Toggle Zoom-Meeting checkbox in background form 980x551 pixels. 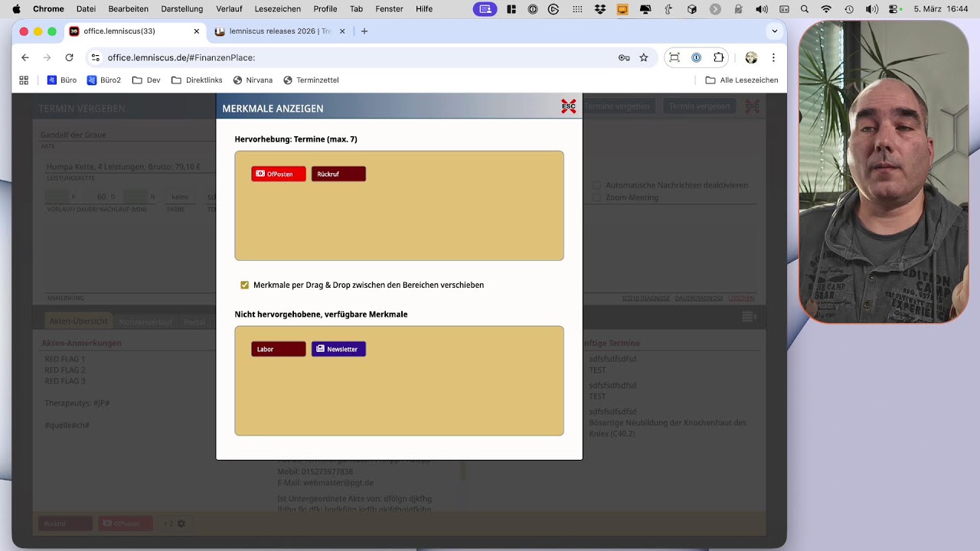(596, 197)
